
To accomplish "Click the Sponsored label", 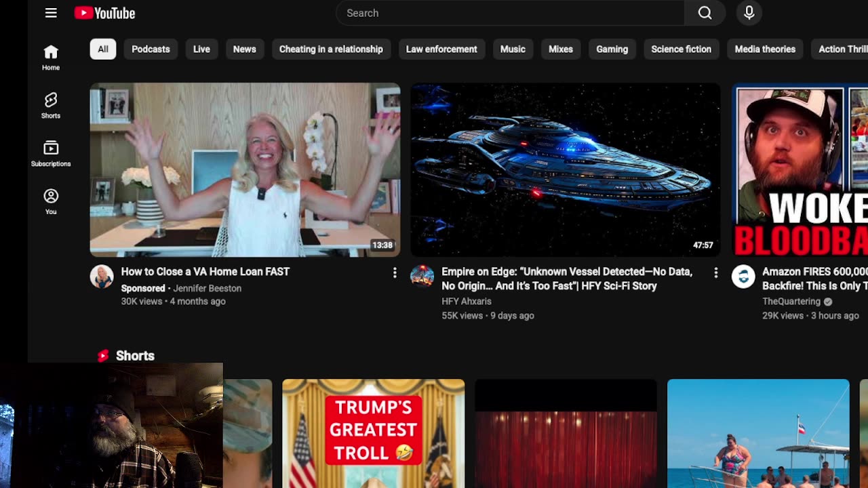I will (x=143, y=288).
